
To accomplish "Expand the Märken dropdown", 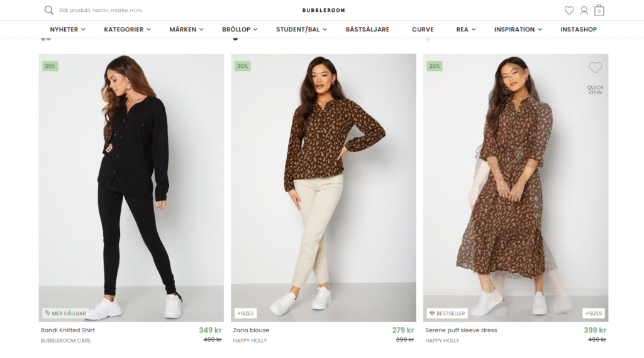I will point(186,30).
